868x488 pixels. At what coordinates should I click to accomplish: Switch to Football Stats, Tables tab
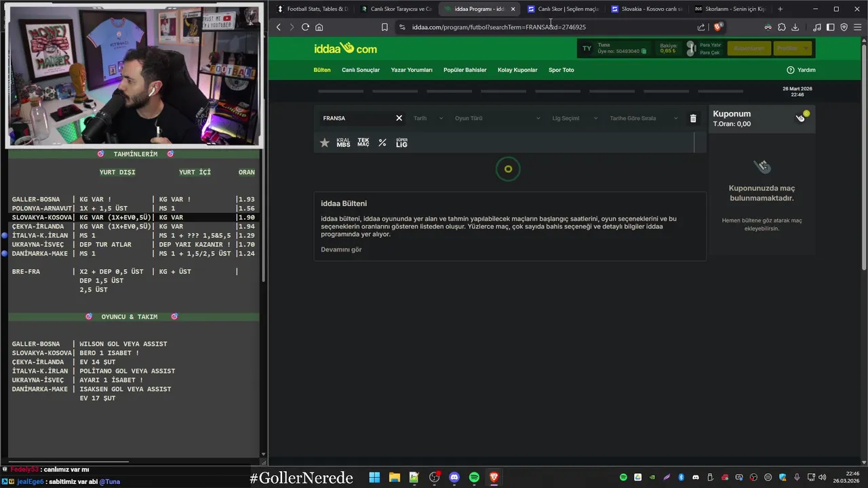tap(312, 9)
